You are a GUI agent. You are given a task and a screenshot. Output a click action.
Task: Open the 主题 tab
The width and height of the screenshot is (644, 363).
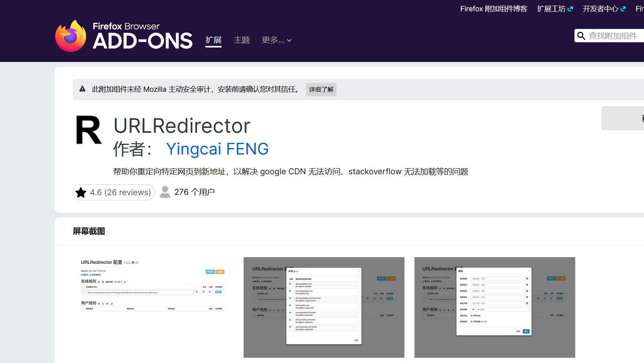242,40
